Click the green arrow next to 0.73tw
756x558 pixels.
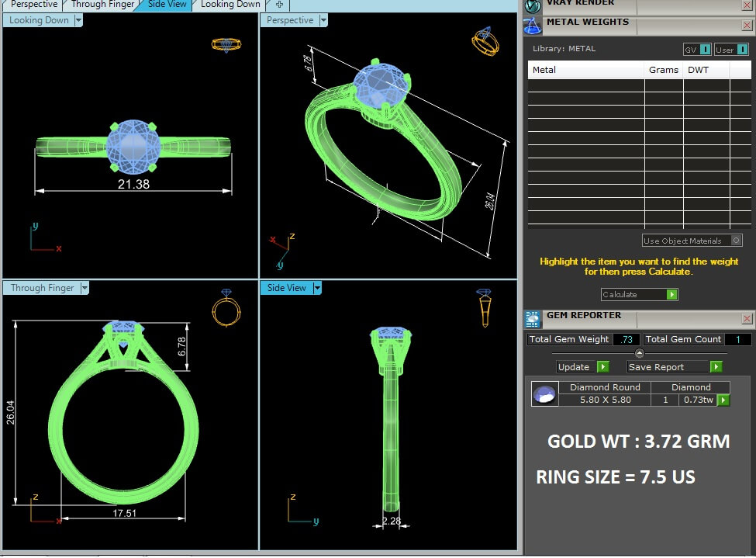coord(723,400)
